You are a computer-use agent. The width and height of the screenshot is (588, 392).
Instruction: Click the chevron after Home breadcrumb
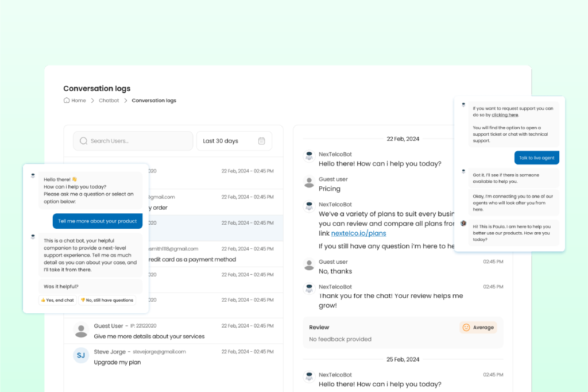point(92,101)
